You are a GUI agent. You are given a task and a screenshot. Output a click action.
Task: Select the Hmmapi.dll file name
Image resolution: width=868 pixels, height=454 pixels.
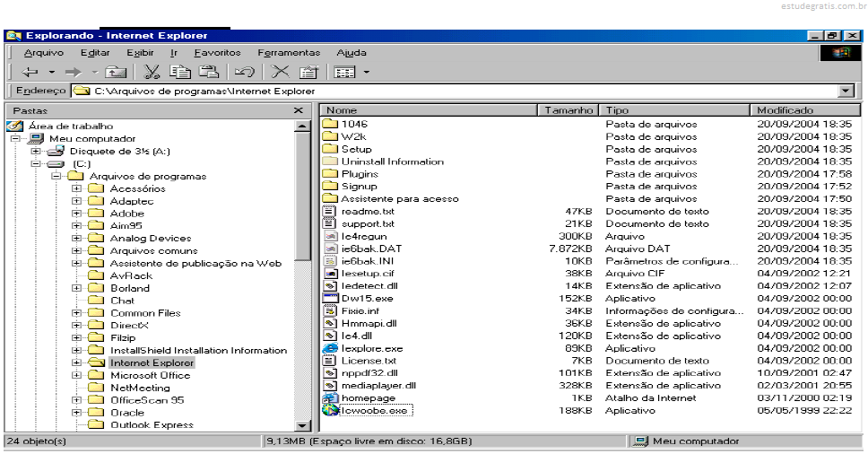pyautogui.click(x=369, y=323)
